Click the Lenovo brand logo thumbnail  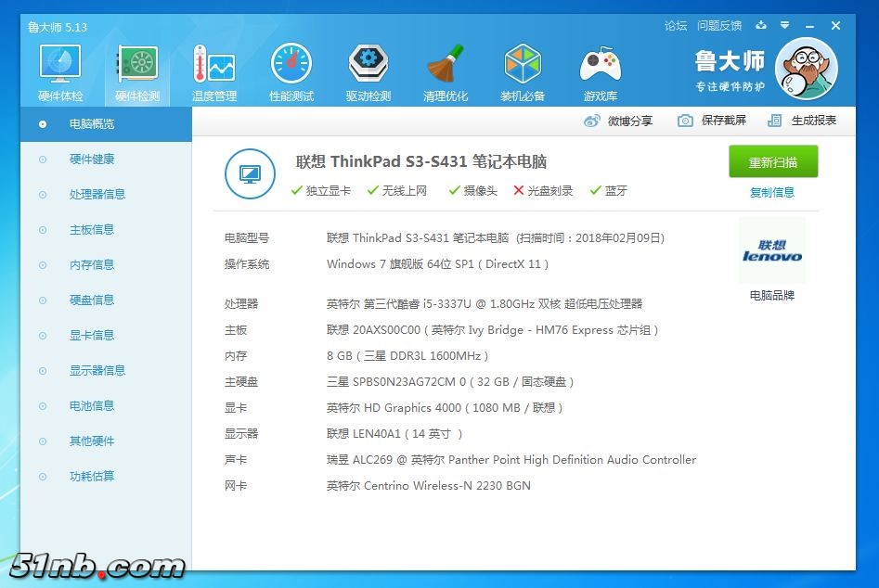(772, 251)
